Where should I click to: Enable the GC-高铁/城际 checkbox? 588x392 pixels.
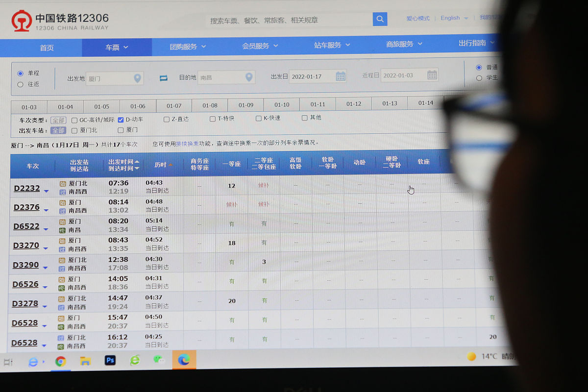click(74, 120)
